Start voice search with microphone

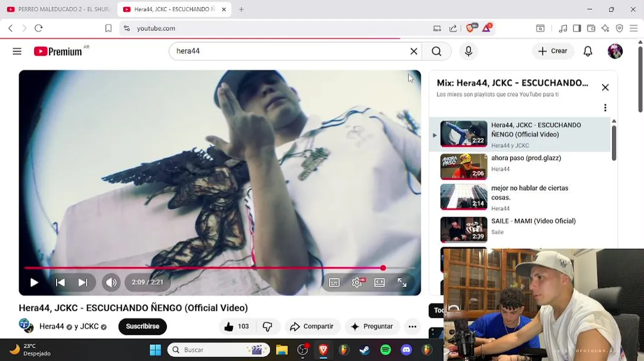click(x=468, y=51)
